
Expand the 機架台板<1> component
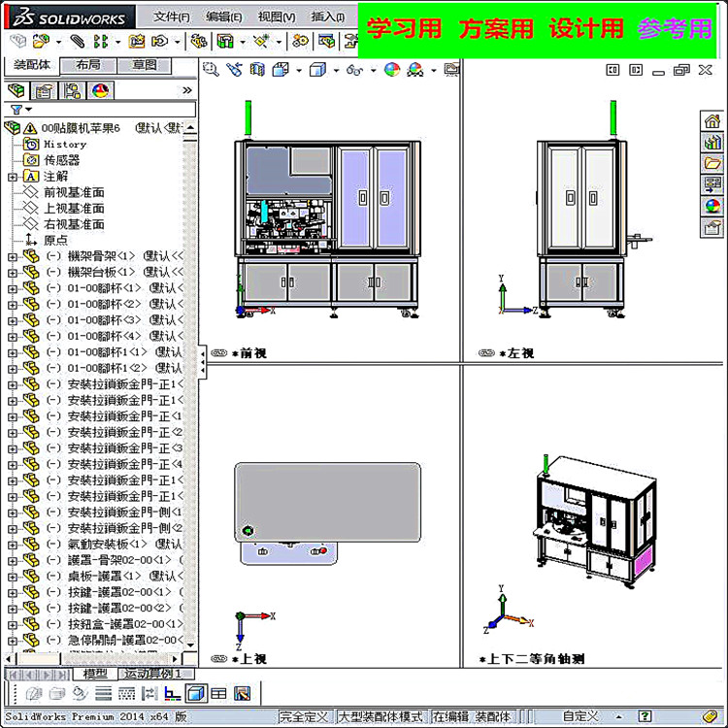point(13,273)
